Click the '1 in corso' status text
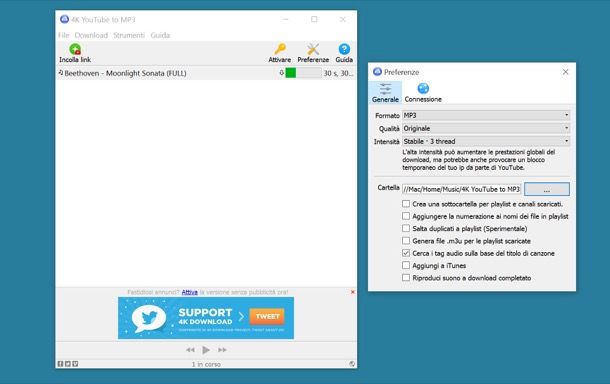The height and width of the screenshot is (384, 610). click(x=206, y=364)
